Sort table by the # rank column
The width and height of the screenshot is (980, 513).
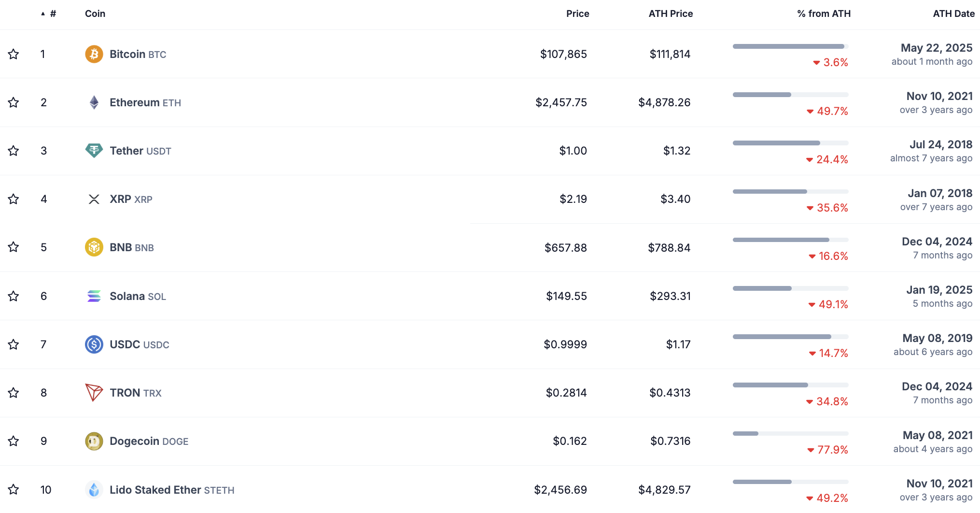[52, 14]
